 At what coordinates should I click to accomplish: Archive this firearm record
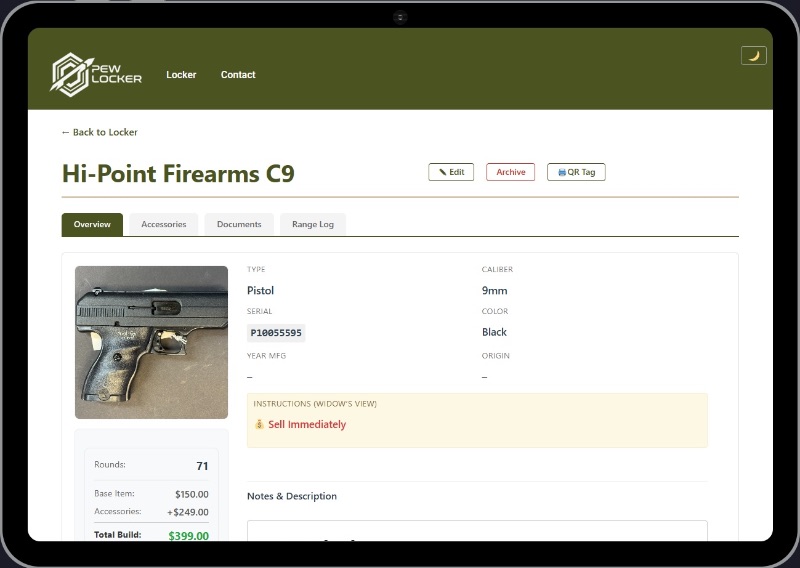click(510, 172)
